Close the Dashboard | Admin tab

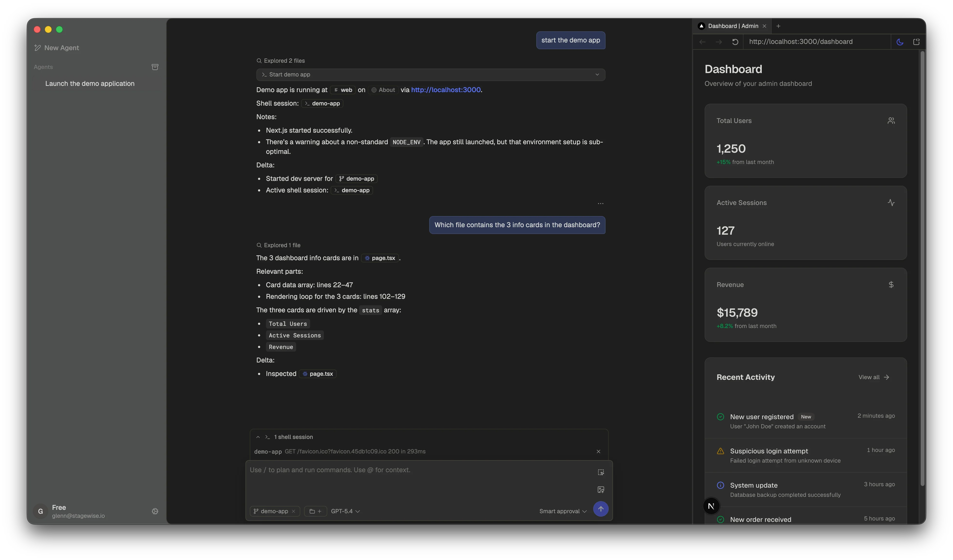tap(764, 26)
